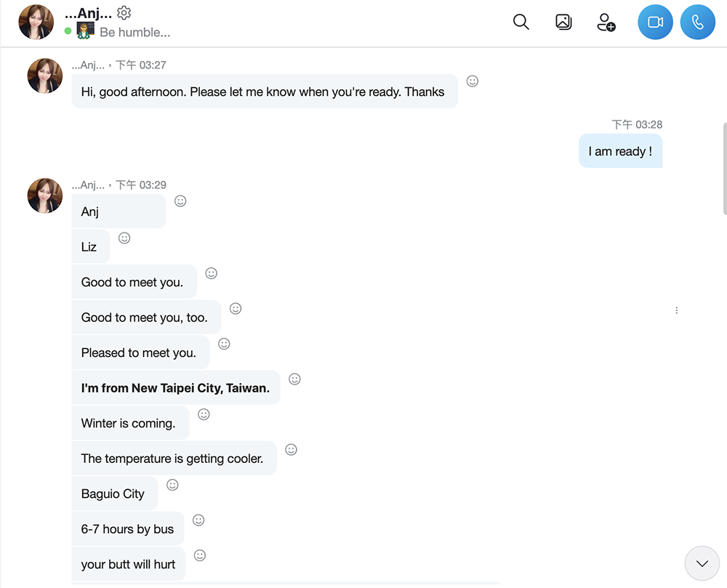The width and height of the screenshot is (727, 588).
Task: React to "The temperature is getting cooler." message
Action: click(x=291, y=449)
